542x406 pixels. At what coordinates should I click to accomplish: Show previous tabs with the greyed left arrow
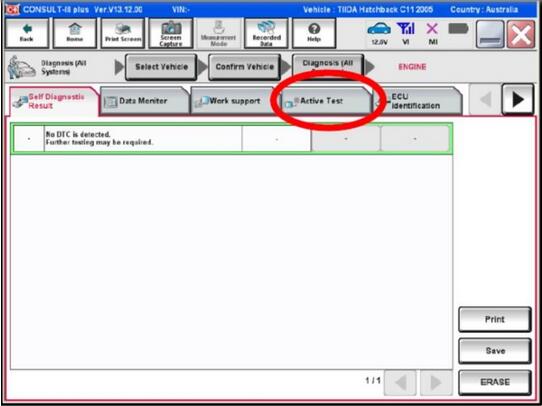coord(486,100)
